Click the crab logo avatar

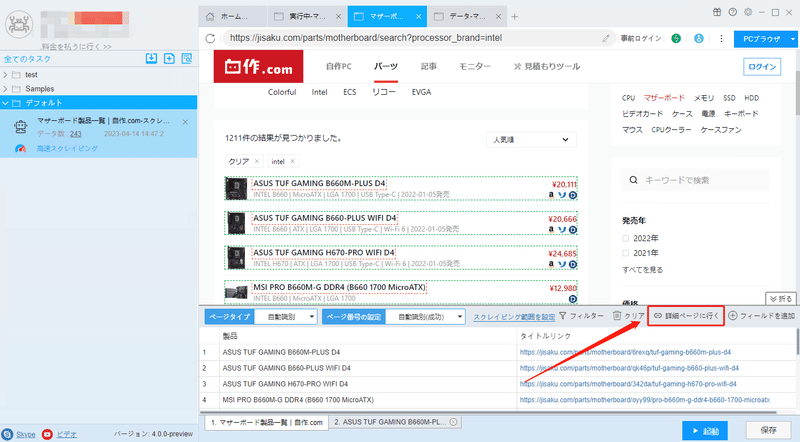coord(19,23)
